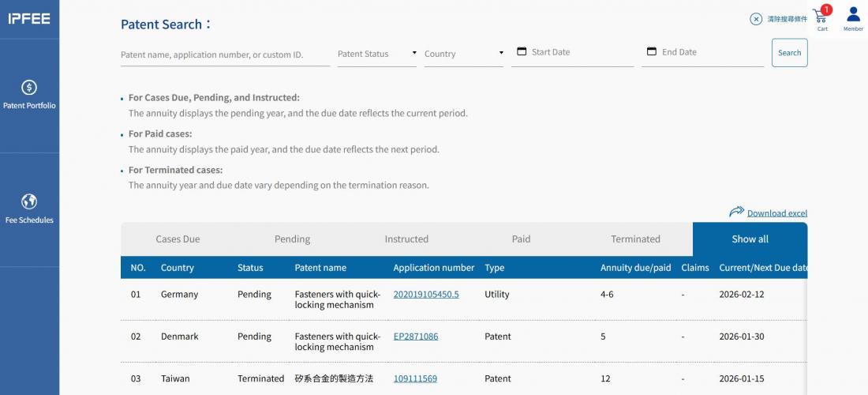The image size is (868, 395).
Task: Click the clear search conditions X icon
Action: (x=756, y=19)
